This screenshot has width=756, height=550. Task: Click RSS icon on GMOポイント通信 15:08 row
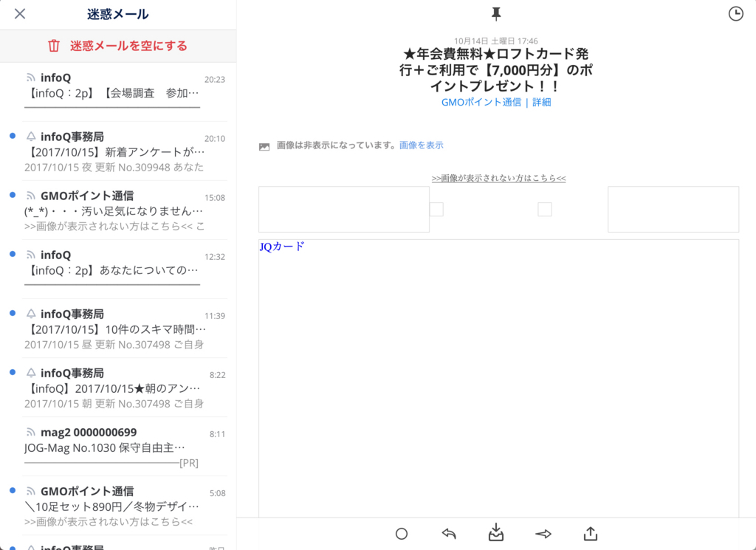coord(31,196)
